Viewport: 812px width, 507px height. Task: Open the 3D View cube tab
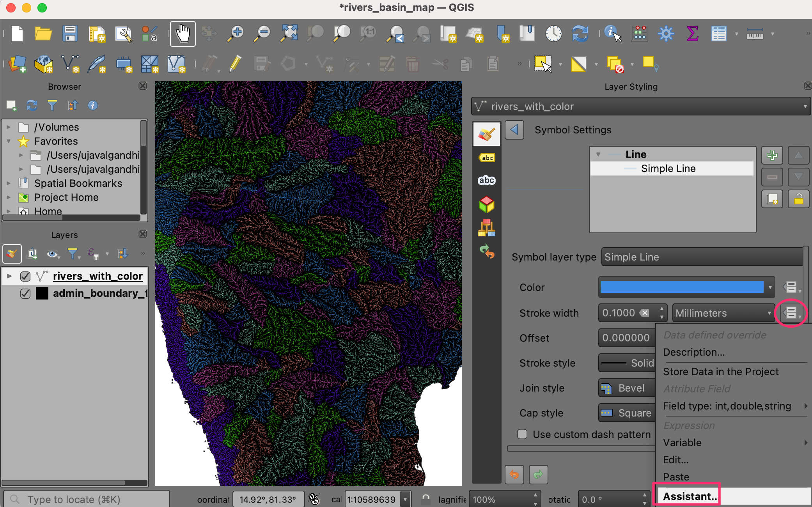(x=487, y=204)
